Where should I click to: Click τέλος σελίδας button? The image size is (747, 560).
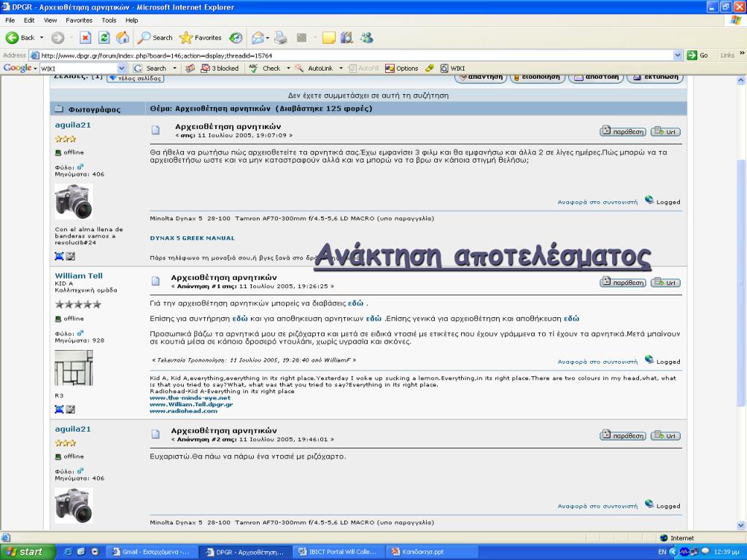[136, 78]
